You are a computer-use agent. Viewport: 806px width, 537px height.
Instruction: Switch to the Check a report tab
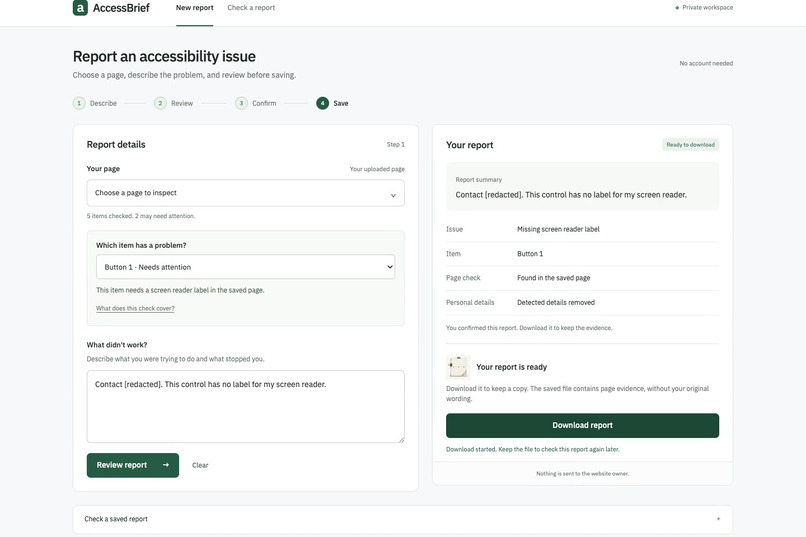pyautogui.click(x=251, y=8)
